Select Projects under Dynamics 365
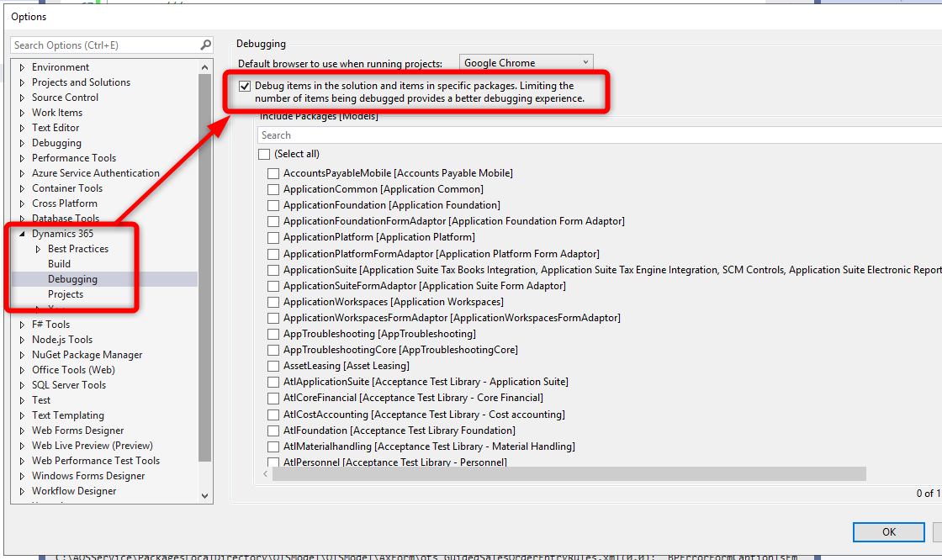 click(x=66, y=294)
